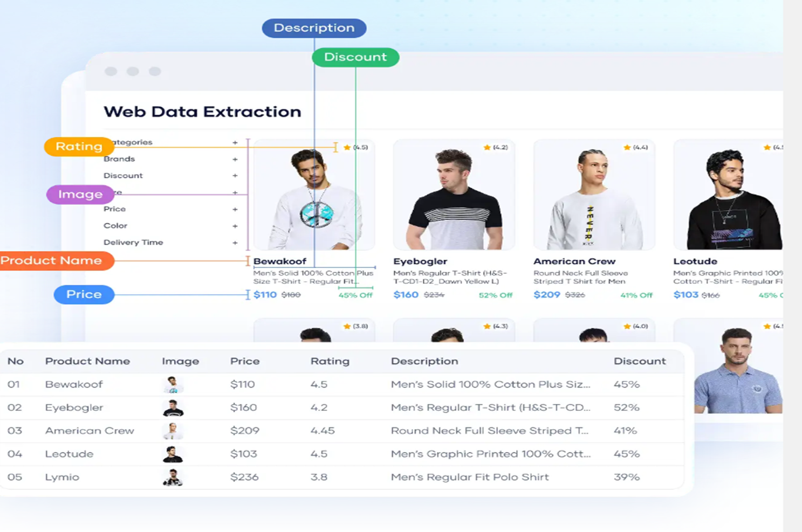Click the "52% Off" discount label
Screen dimensions: 802x532
coord(496,295)
